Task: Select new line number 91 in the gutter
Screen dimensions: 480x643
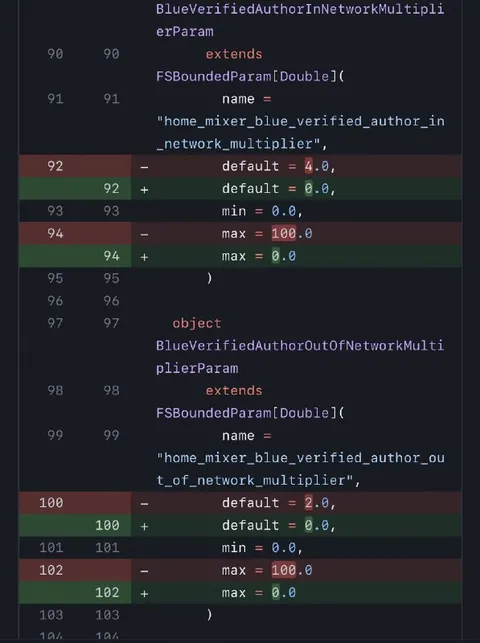Action: coord(111,99)
